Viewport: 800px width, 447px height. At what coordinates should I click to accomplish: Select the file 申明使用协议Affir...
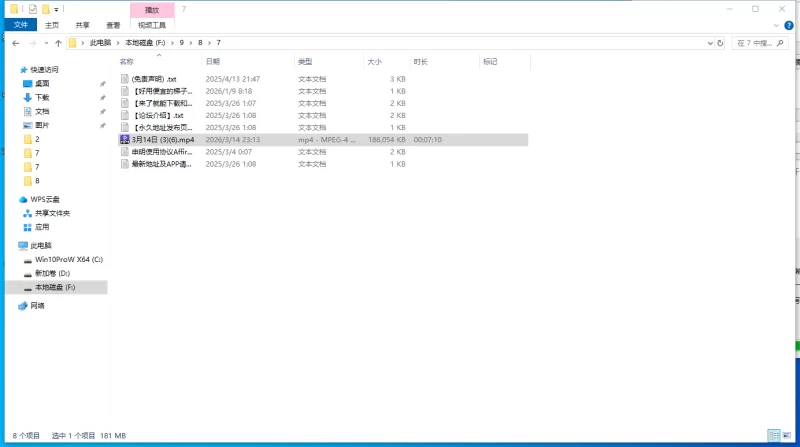(x=162, y=152)
